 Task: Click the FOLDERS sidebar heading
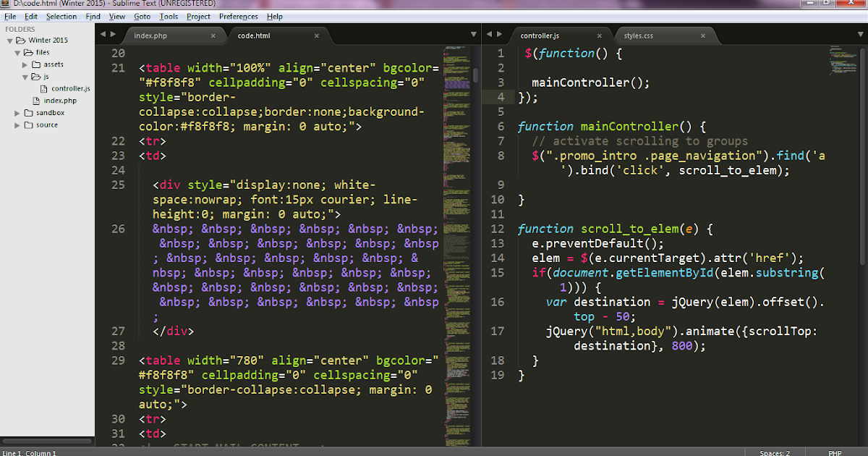click(x=20, y=29)
